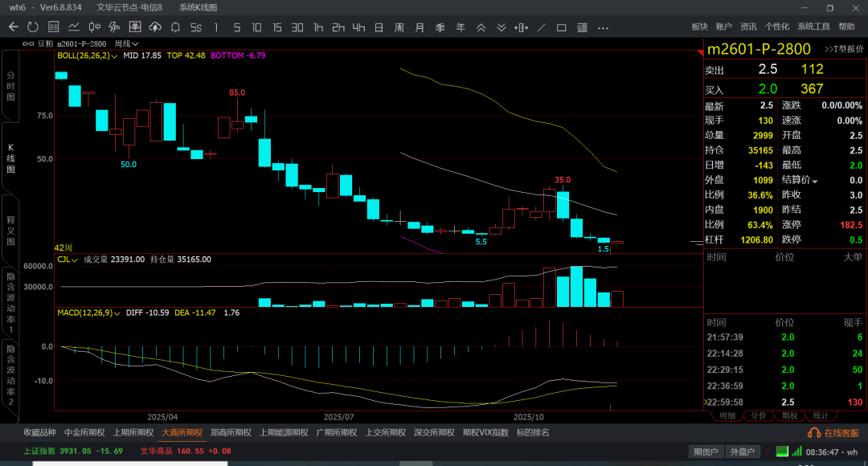Viewport: 868px width, 466px height.
Task: Click the alert bell icon
Action: point(175,27)
